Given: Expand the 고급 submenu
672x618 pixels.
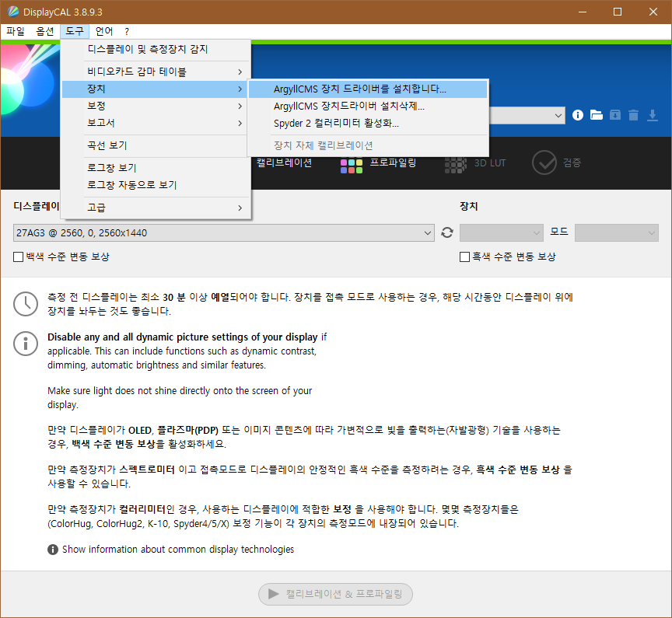Looking at the screenshot, I should 154,208.
